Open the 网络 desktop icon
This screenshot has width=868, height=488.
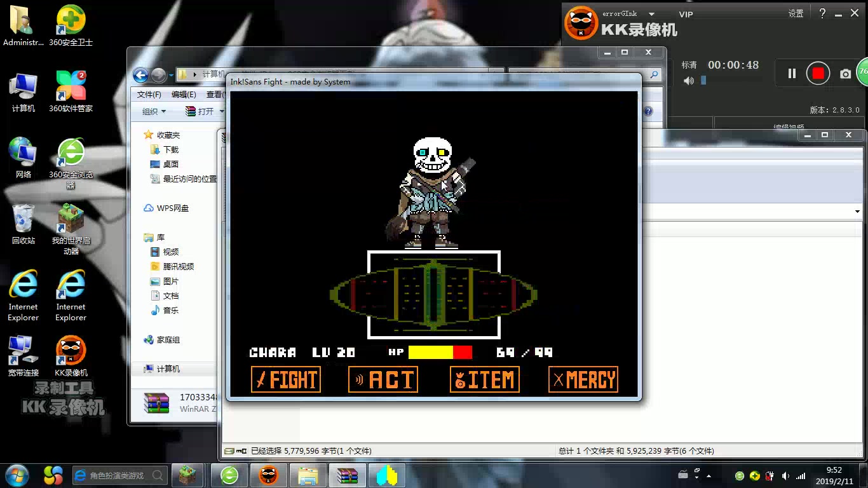coord(24,158)
